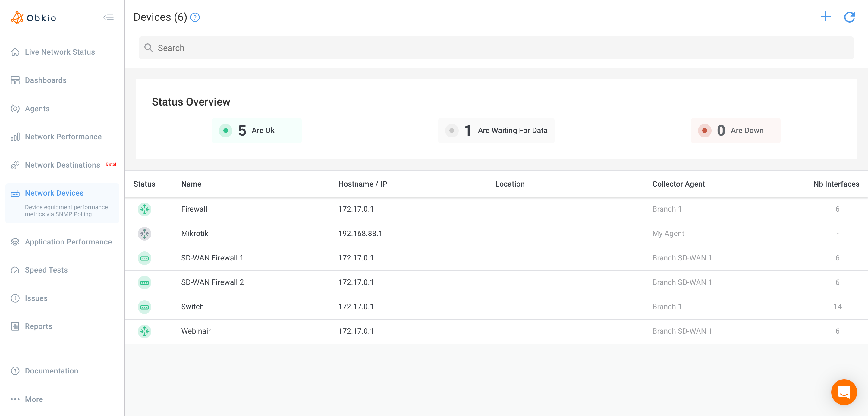This screenshot has height=416, width=868.
Task: Click the status icon beside Firewall
Action: tap(145, 209)
